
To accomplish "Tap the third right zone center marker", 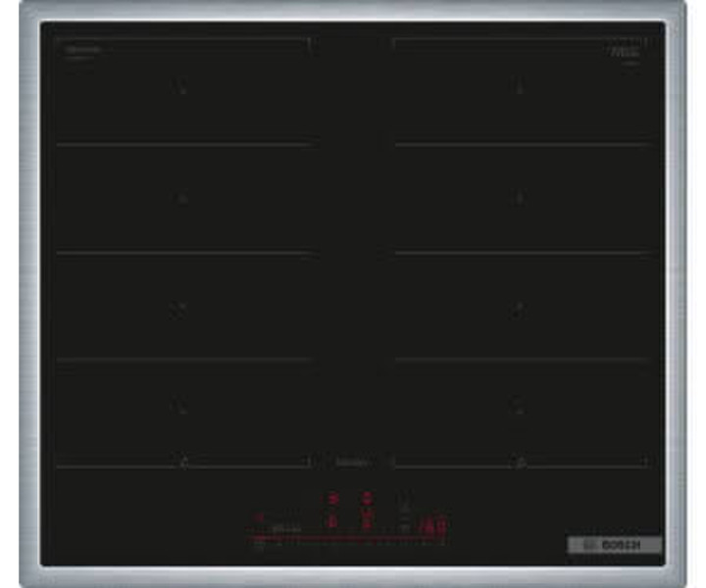I will 519,309.
